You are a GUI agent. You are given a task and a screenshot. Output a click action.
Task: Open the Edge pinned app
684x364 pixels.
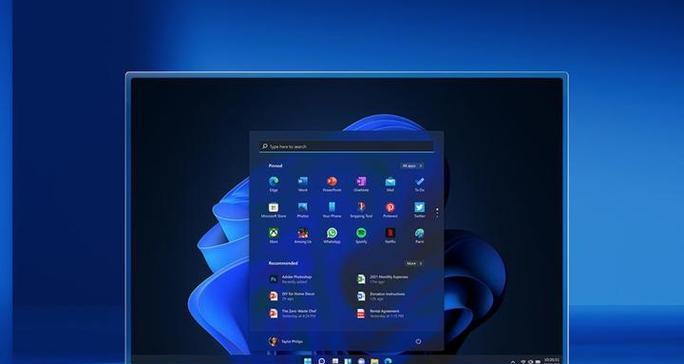tap(274, 184)
